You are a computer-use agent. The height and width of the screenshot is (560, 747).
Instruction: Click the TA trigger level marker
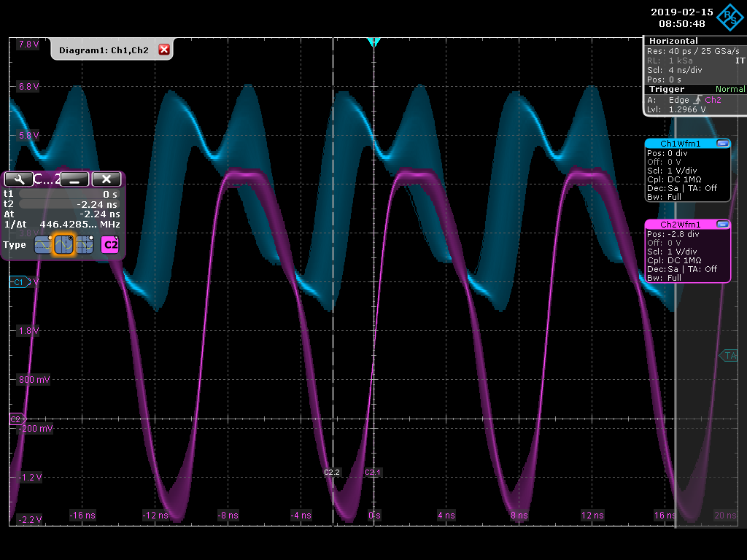(x=729, y=356)
